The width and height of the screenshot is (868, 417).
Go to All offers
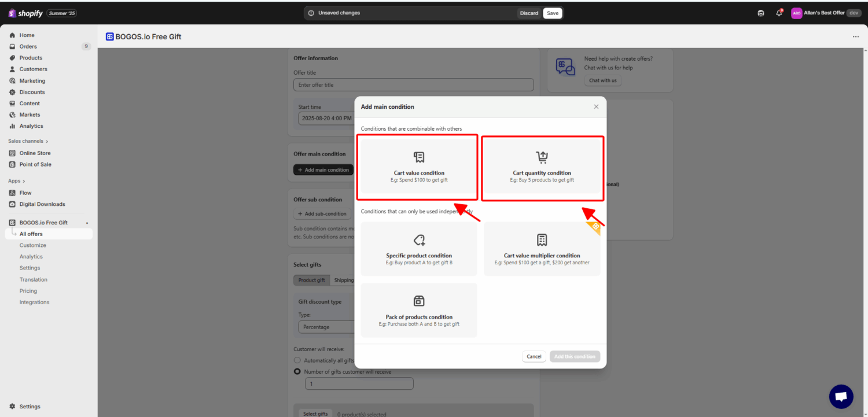49,234
